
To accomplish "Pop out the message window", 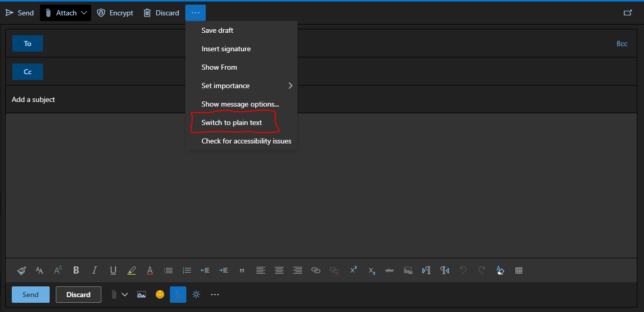I will coord(628,13).
